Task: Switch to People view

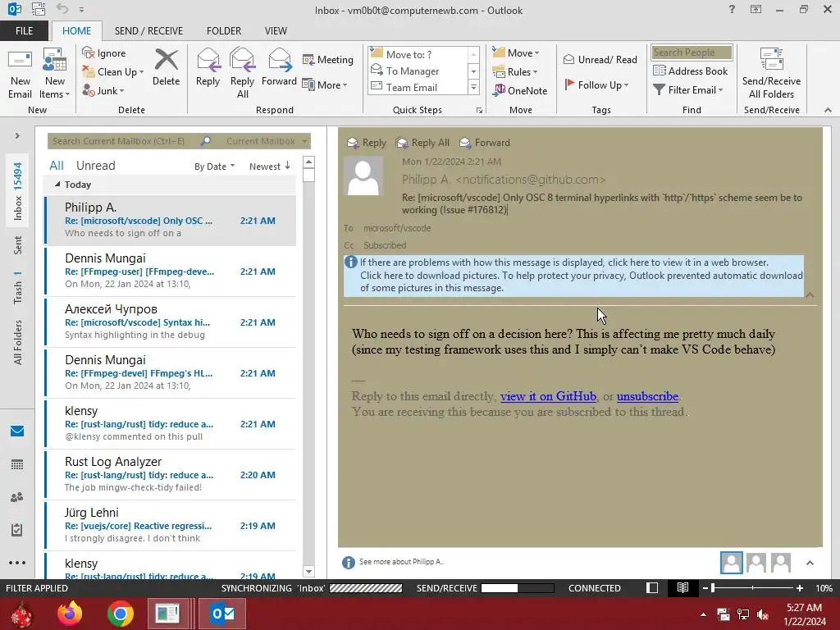Action: pyautogui.click(x=17, y=497)
